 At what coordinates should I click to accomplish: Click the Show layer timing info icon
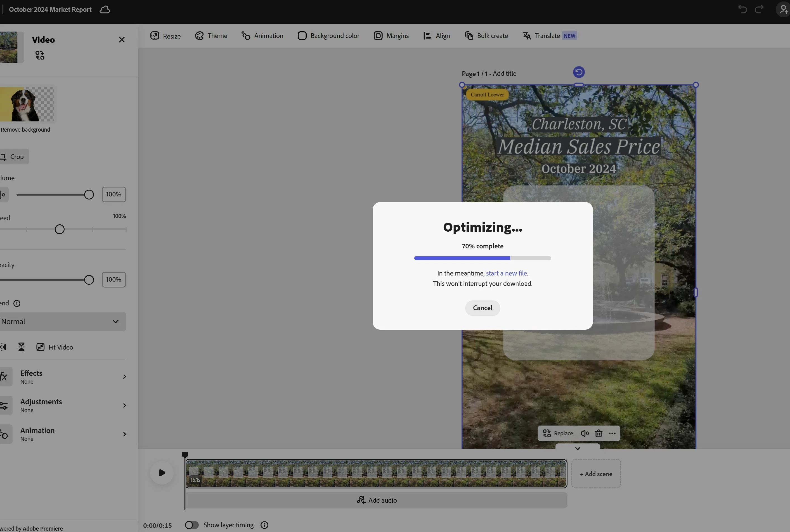point(264,525)
